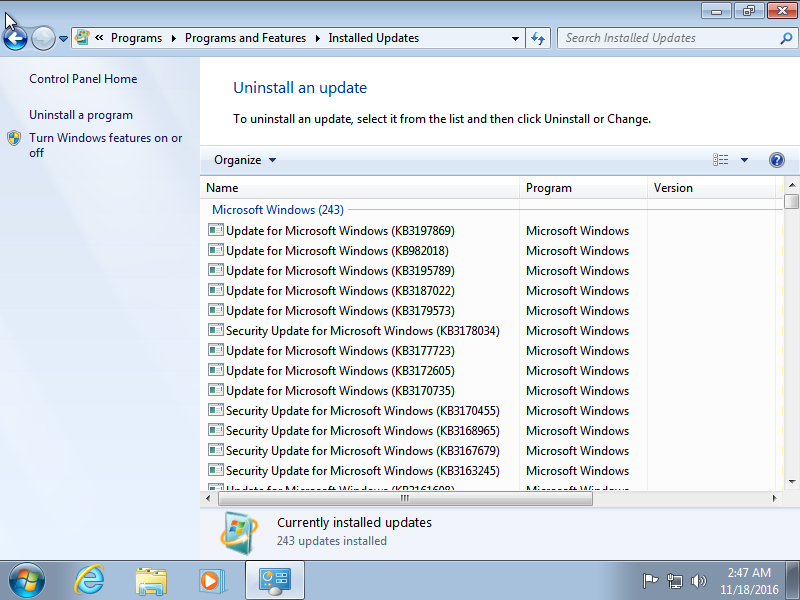The image size is (800, 600).
Task: Expand the More options view dropdown
Action: pyautogui.click(x=744, y=160)
